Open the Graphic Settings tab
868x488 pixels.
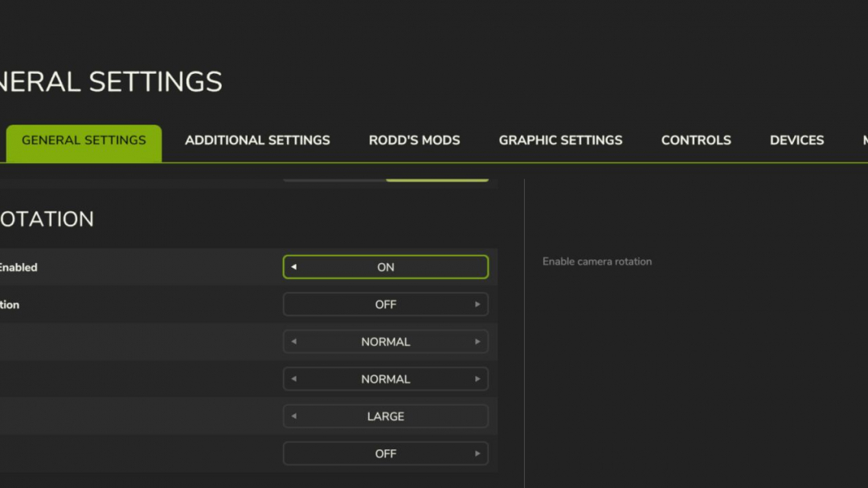click(x=560, y=141)
